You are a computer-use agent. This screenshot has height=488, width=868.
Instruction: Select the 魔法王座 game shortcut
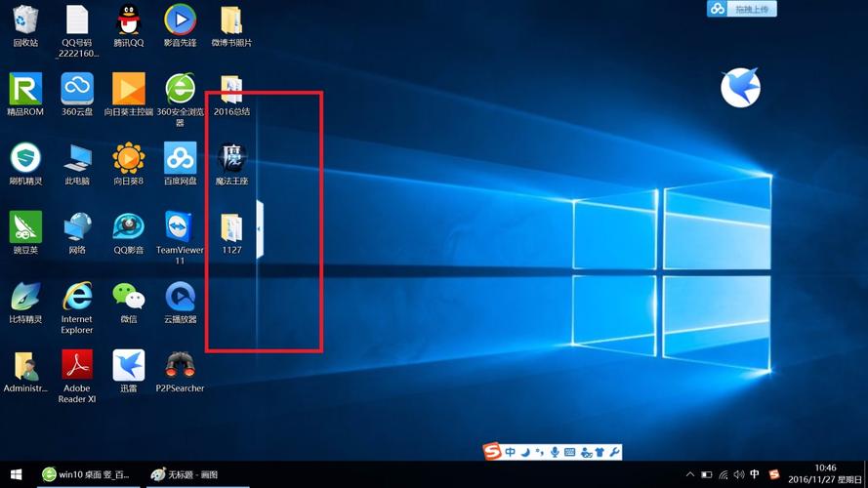point(231,164)
